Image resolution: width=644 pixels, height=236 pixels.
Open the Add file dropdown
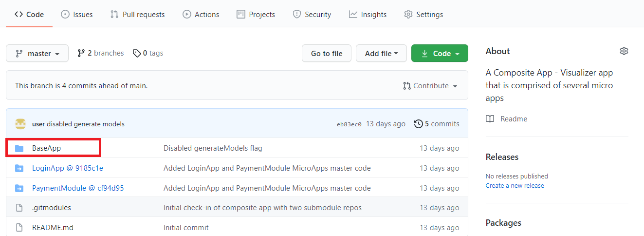381,54
